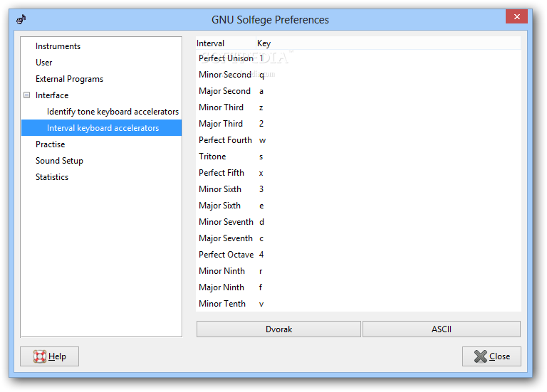Screen dimensions: 547x392
Task: Select External Programs in the sidebar
Action: (69, 79)
